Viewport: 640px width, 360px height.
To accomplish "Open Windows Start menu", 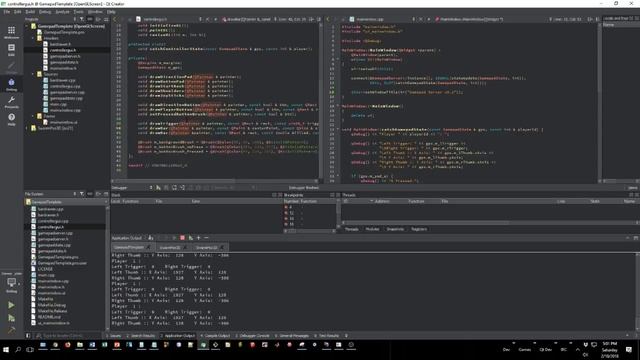I will click(x=6, y=349).
